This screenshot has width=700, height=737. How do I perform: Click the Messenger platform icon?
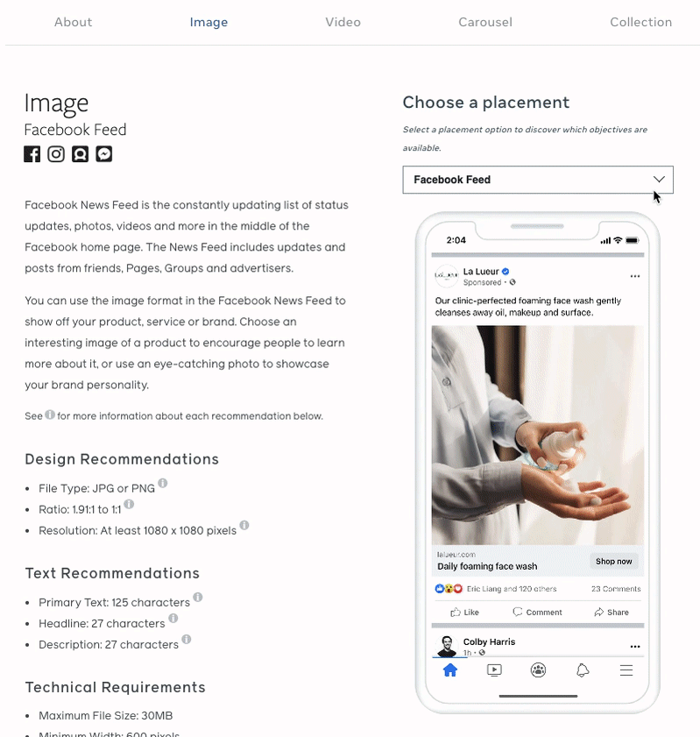[104, 154]
